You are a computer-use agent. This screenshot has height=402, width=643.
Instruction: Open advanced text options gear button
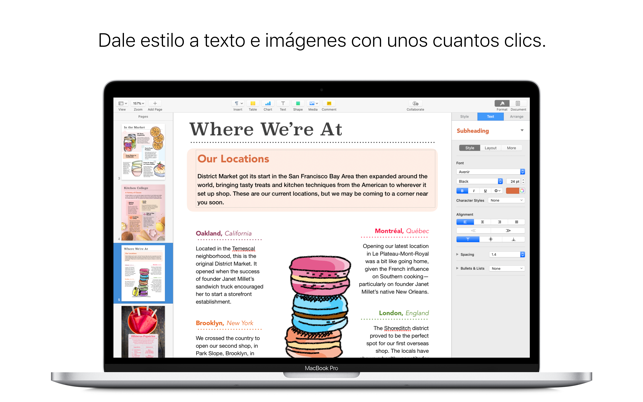coord(497,191)
